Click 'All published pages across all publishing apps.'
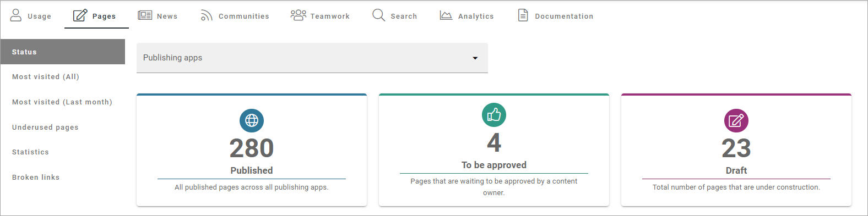This screenshot has width=868, height=216. [x=252, y=187]
